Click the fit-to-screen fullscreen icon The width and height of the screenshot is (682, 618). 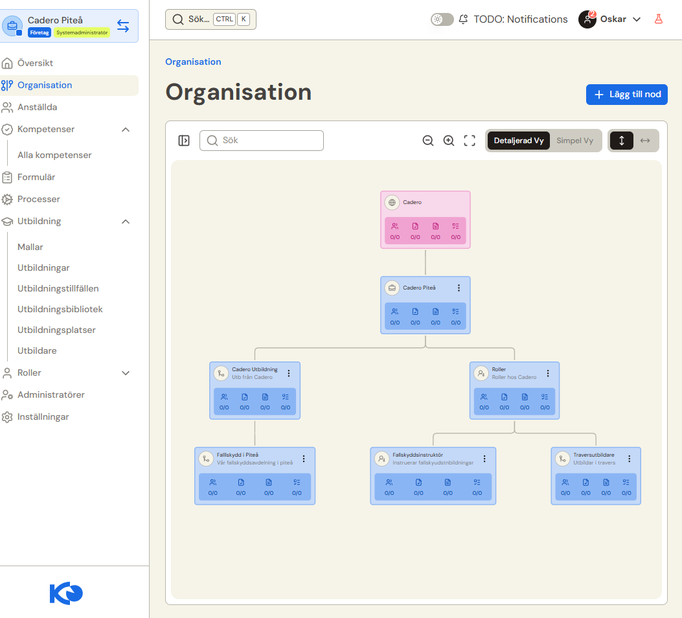(x=469, y=140)
